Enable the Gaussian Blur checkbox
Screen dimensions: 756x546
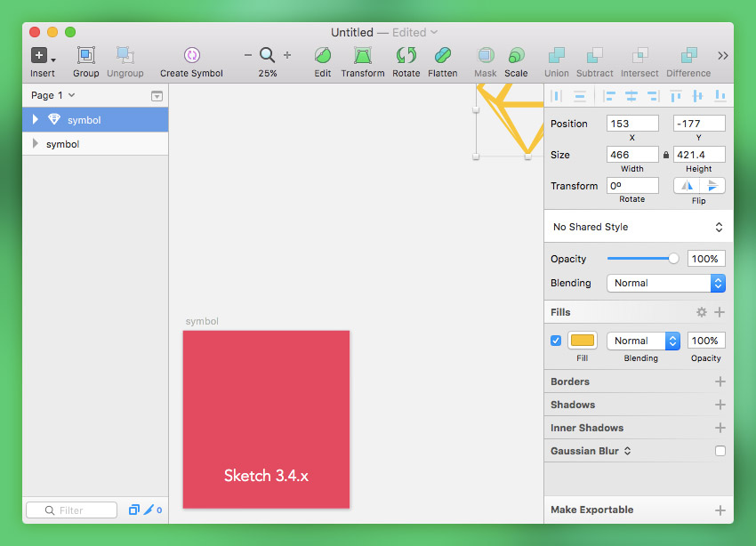(x=720, y=451)
